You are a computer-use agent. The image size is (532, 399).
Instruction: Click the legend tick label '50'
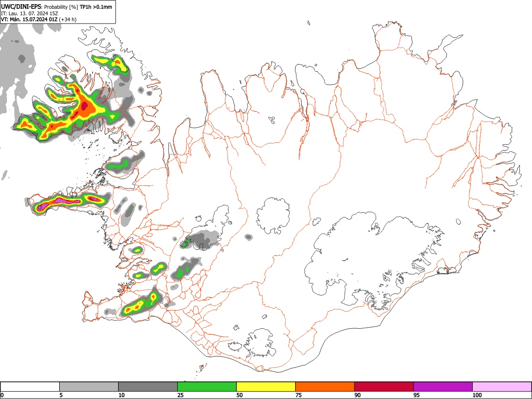240,395
